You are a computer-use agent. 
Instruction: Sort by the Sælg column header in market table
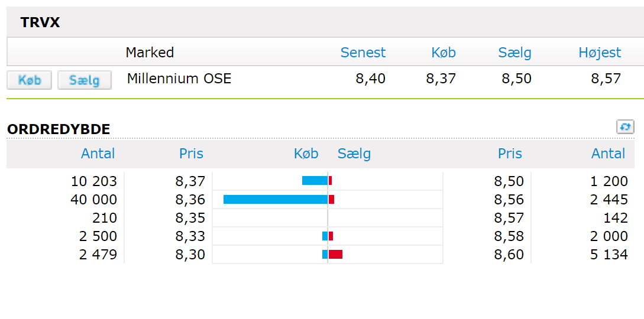coord(515,53)
